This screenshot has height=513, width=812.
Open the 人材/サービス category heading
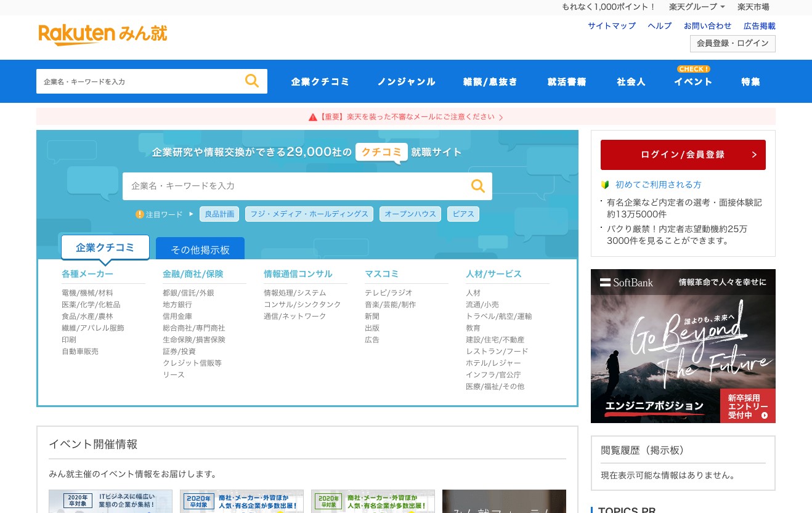pos(493,274)
